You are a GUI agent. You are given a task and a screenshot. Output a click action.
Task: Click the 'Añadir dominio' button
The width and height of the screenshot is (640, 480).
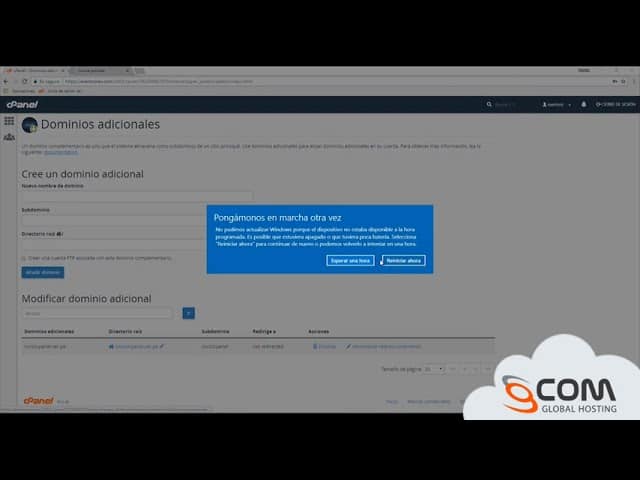42,272
